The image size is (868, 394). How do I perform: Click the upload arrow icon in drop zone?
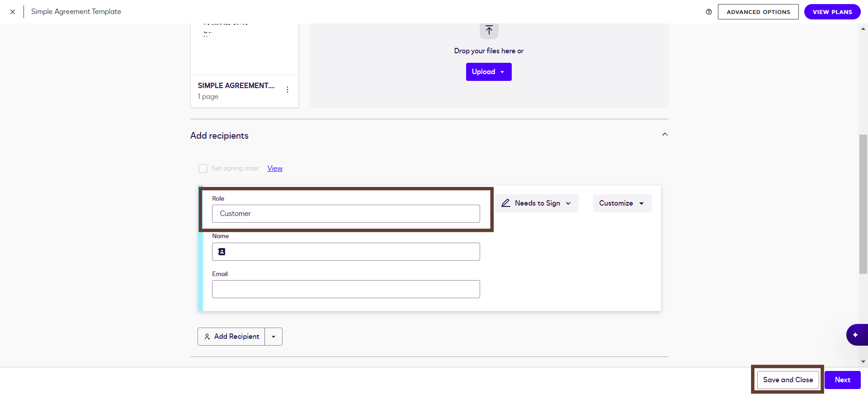click(x=489, y=31)
